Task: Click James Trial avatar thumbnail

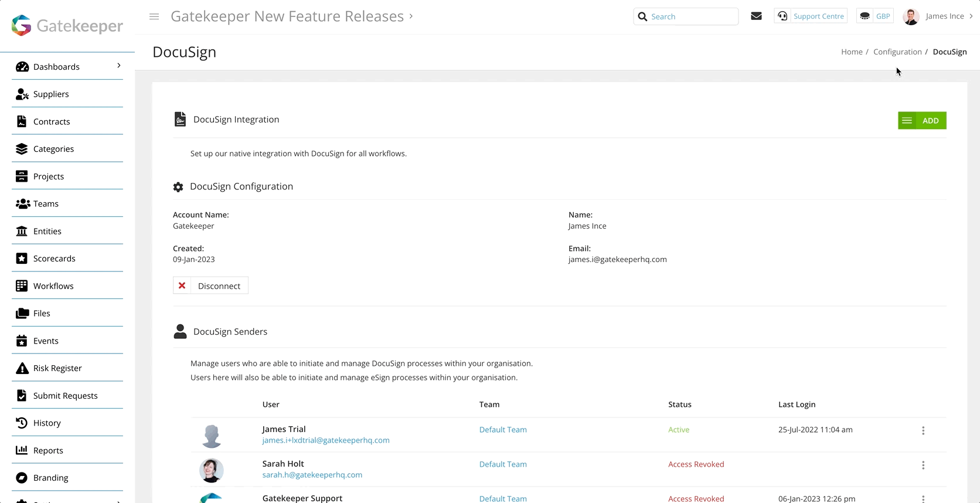Action: pos(212,436)
